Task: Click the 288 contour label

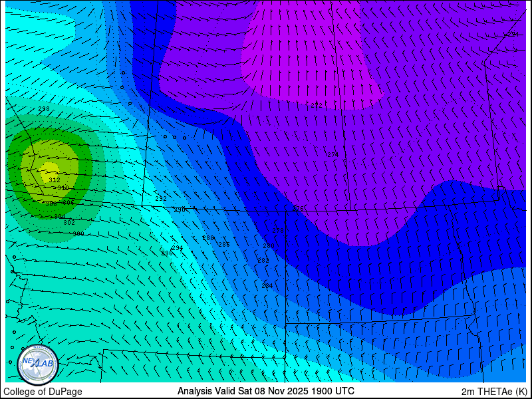Action: click(208, 238)
